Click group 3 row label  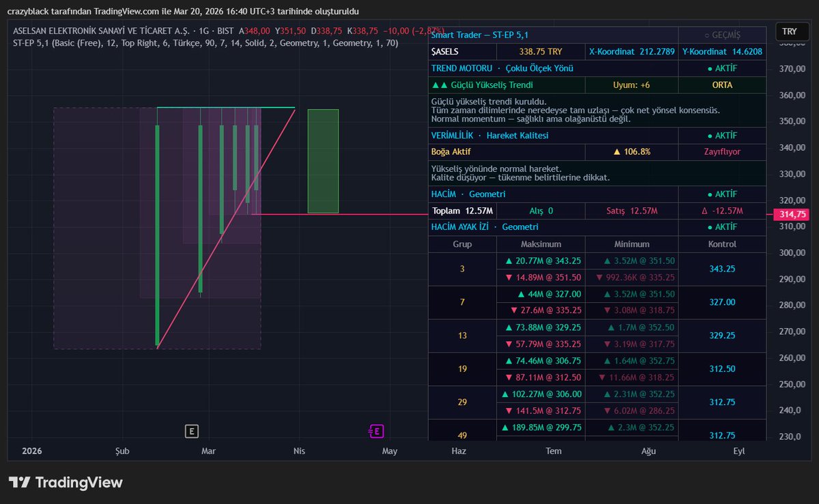pyautogui.click(x=462, y=269)
